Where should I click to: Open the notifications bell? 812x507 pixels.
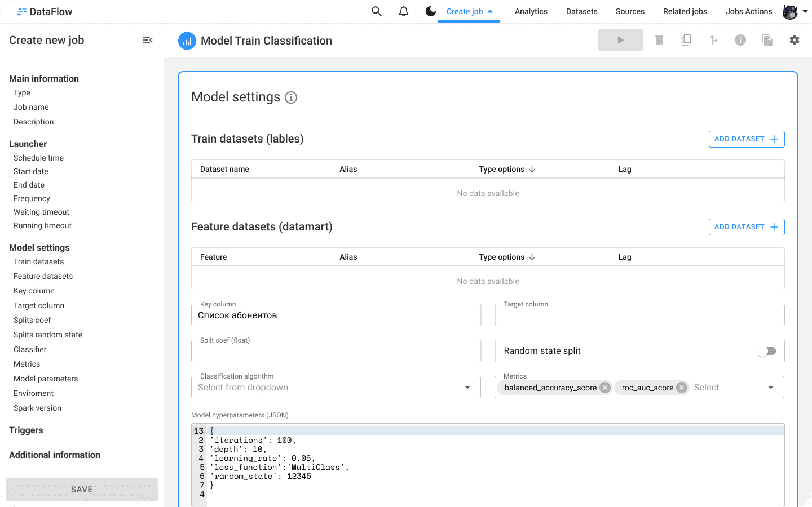pos(403,11)
